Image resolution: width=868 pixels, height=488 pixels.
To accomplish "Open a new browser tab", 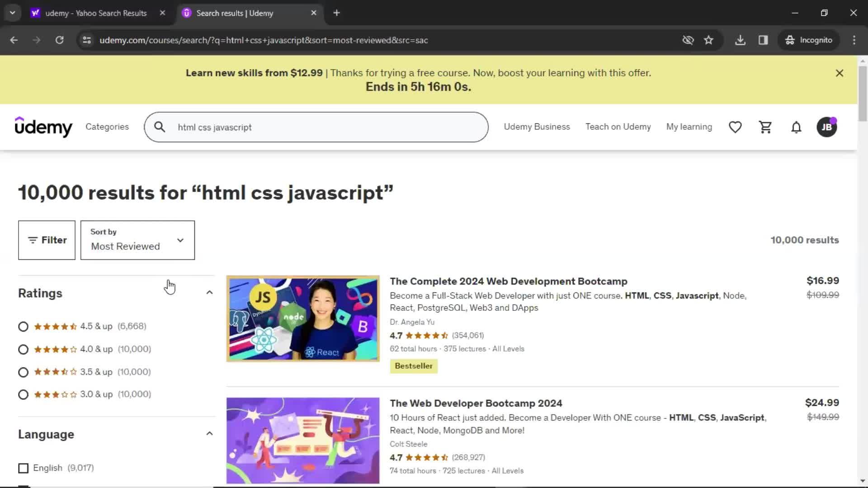I will click(x=336, y=13).
